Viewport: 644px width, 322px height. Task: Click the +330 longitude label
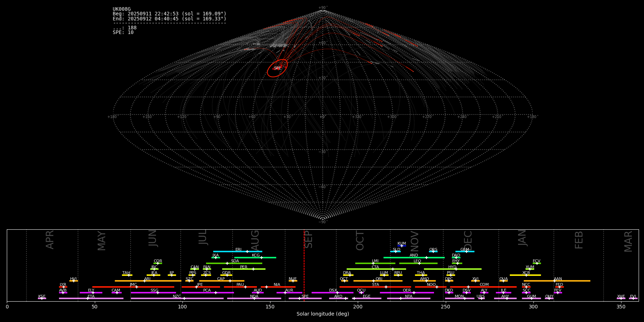pyautogui.click(x=357, y=117)
